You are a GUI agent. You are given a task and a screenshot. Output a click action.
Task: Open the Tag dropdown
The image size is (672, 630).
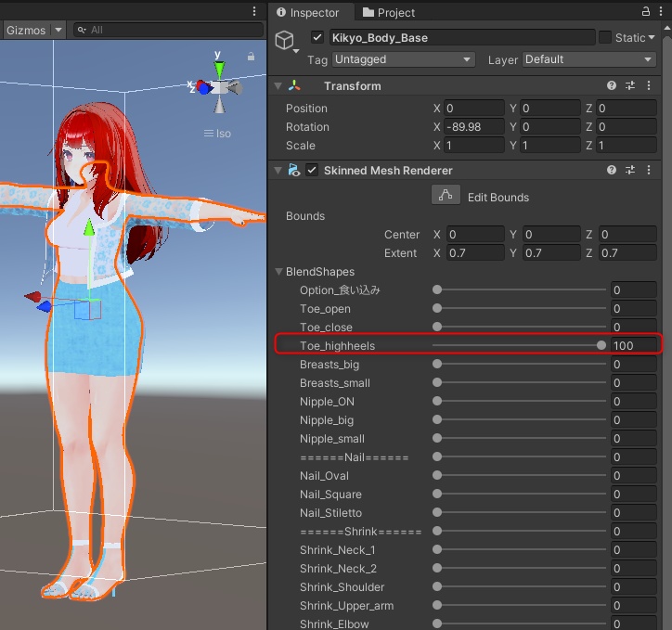pyautogui.click(x=403, y=59)
